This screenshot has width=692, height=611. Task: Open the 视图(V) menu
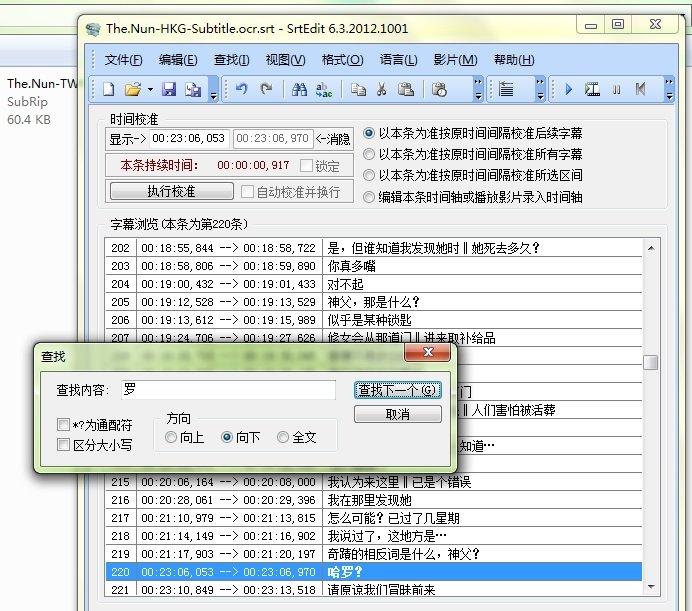click(285, 60)
